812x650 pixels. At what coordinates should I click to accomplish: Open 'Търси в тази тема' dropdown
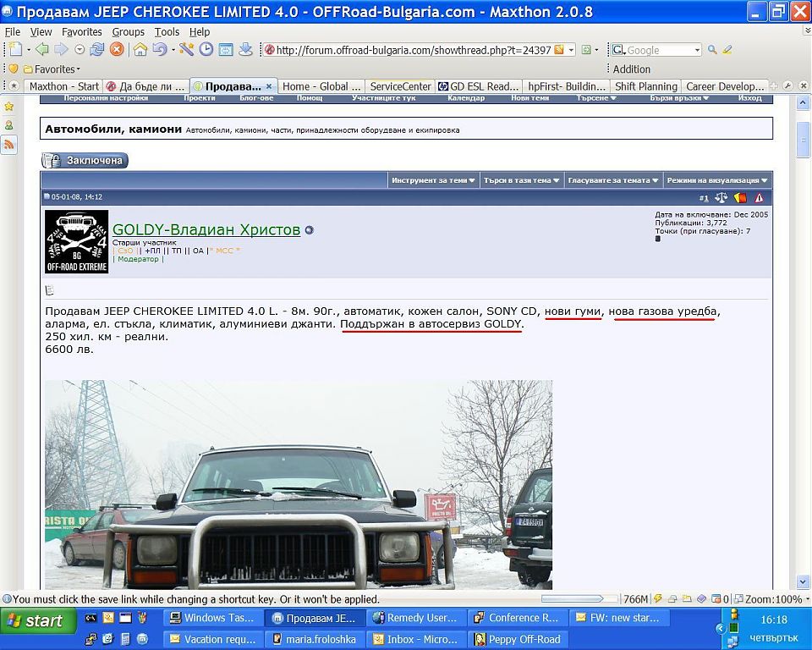(521, 180)
